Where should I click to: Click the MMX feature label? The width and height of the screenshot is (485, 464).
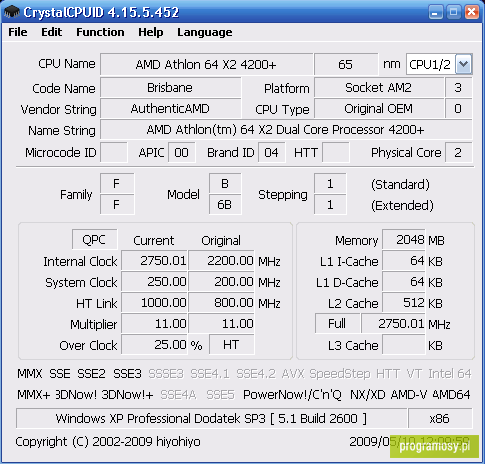[30, 374]
